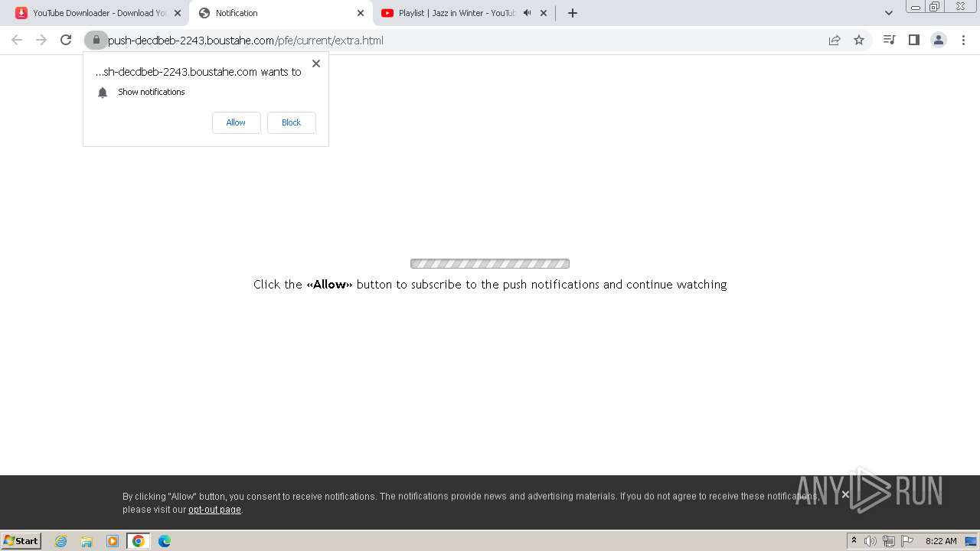Close the YouTube Downloader tab
This screenshot has height=551, width=980.
coord(178,13)
